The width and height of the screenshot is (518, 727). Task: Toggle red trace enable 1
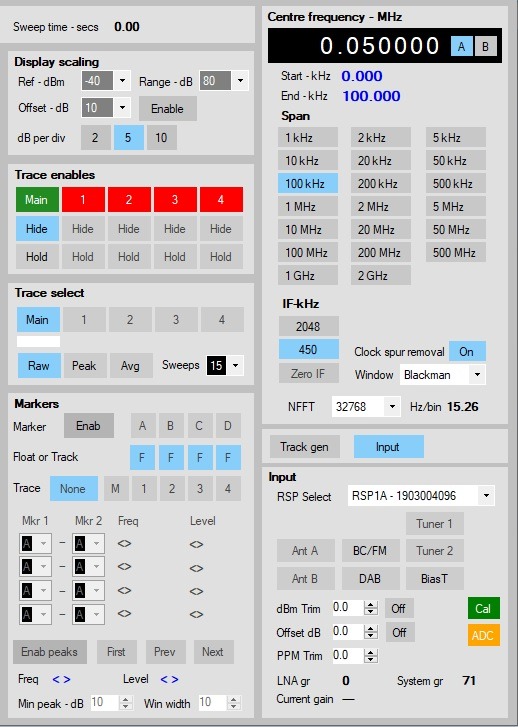coord(83,199)
